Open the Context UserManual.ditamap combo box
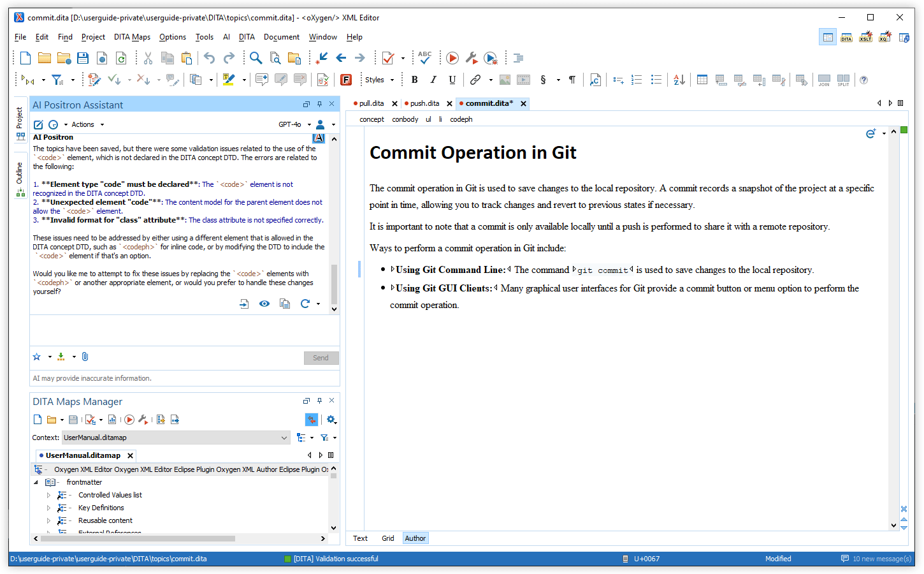The height and width of the screenshot is (574, 924). click(x=177, y=438)
